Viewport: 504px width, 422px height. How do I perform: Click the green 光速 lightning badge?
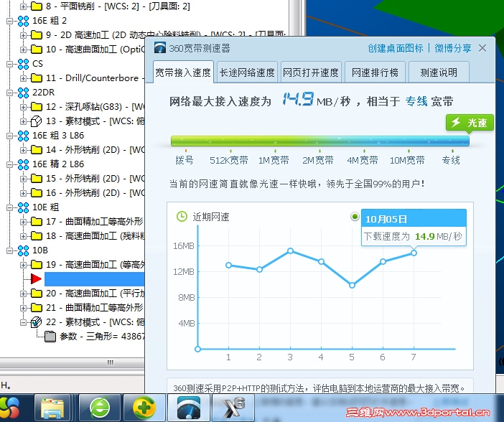coord(470,123)
